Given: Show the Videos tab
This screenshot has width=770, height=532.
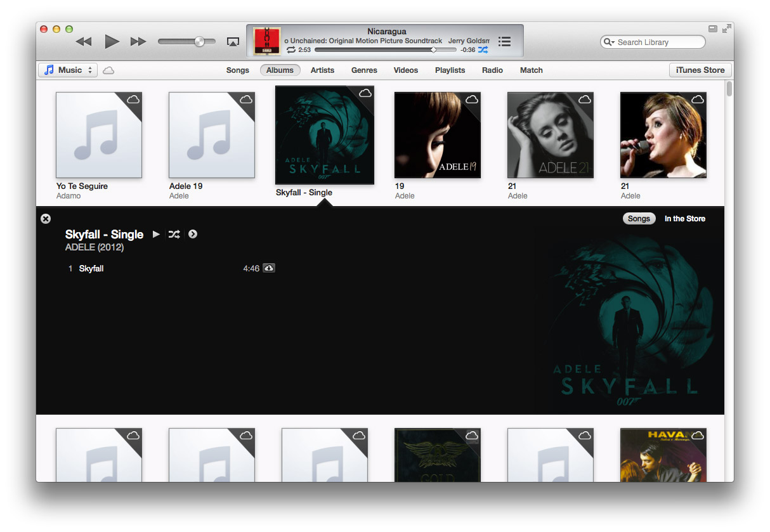Looking at the screenshot, I should click(x=406, y=70).
